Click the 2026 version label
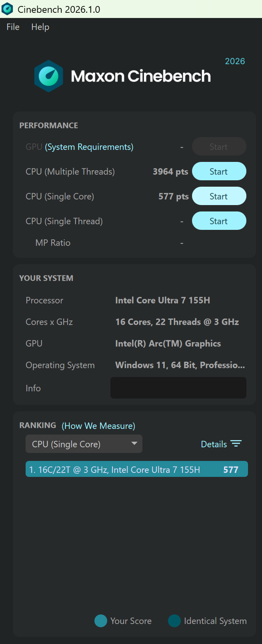262x644 pixels. pyautogui.click(x=235, y=61)
